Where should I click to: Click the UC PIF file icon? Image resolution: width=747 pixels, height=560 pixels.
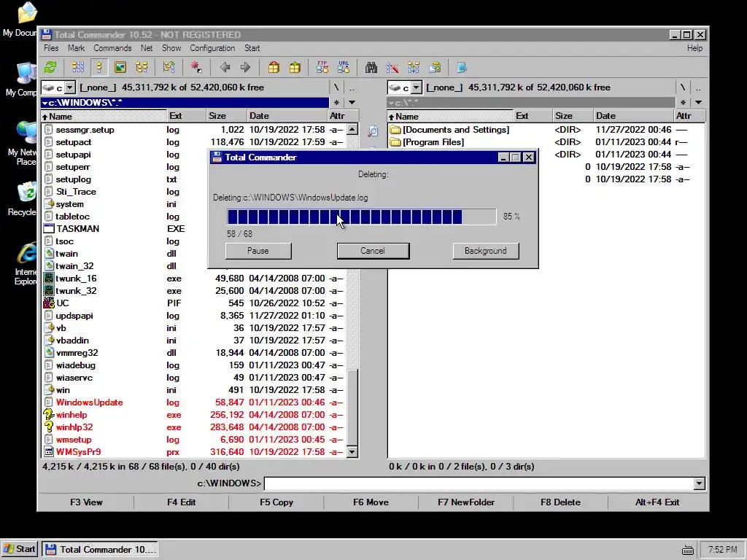click(49, 303)
